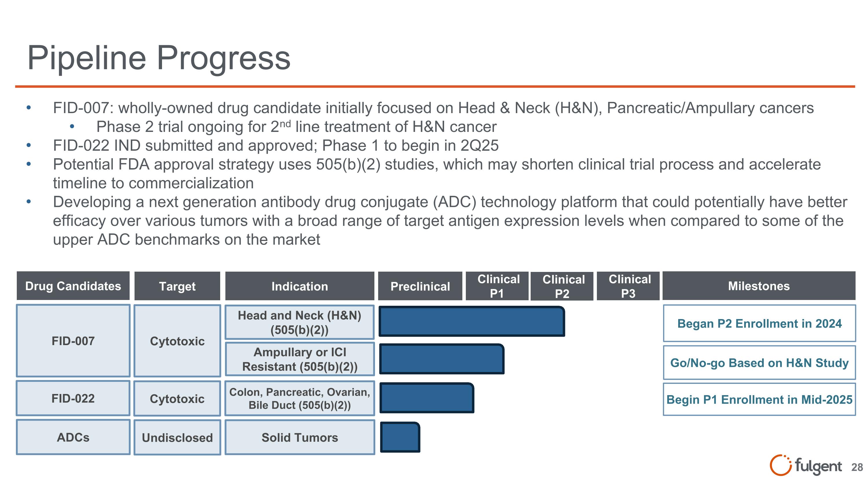
Task: Click the Clinical P3 header
Action: pyautogui.click(x=628, y=286)
